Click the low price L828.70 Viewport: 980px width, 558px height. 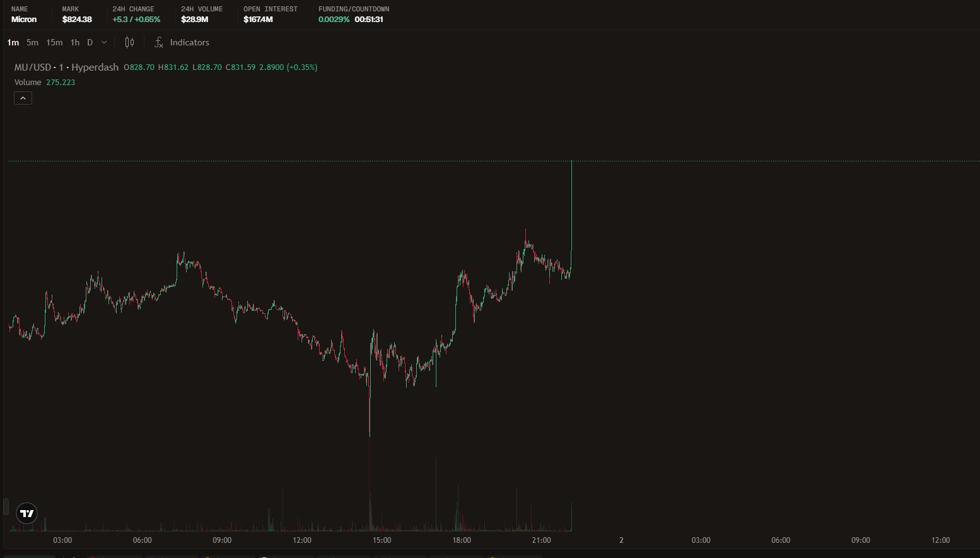click(x=207, y=67)
